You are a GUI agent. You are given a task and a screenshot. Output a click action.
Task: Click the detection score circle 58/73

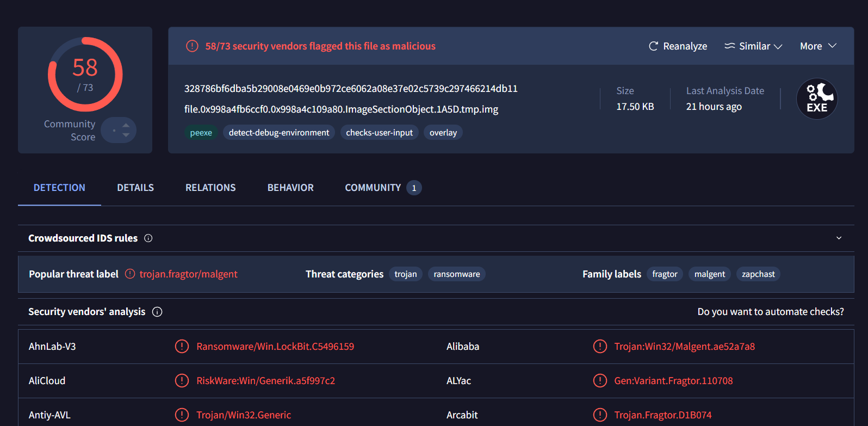point(85,75)
